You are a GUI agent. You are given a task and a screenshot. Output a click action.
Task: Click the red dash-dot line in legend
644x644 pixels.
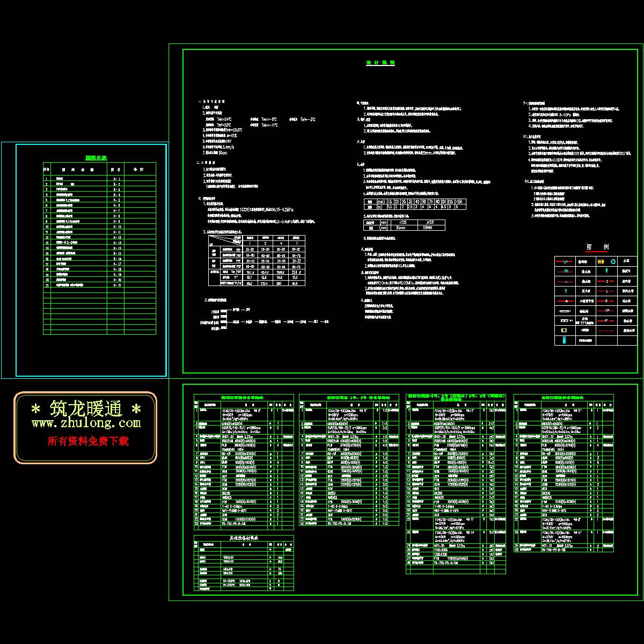click(606, 331)
